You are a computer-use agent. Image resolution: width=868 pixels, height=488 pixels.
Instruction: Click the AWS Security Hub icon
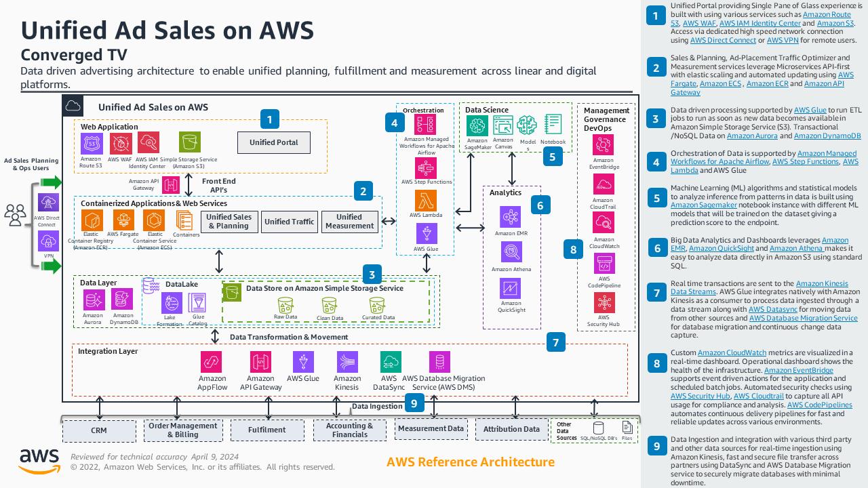[x=604, y=302]
